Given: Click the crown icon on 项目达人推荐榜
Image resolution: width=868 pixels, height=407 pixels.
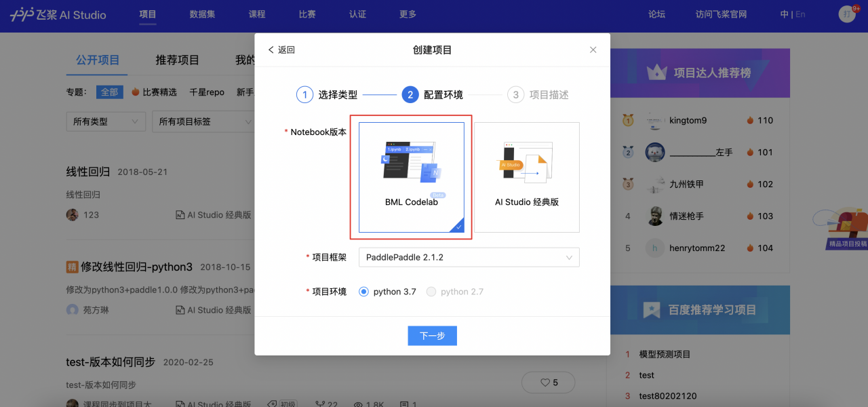Looking at the screenshot, I should pyautogui.click(x=656, y=72).
